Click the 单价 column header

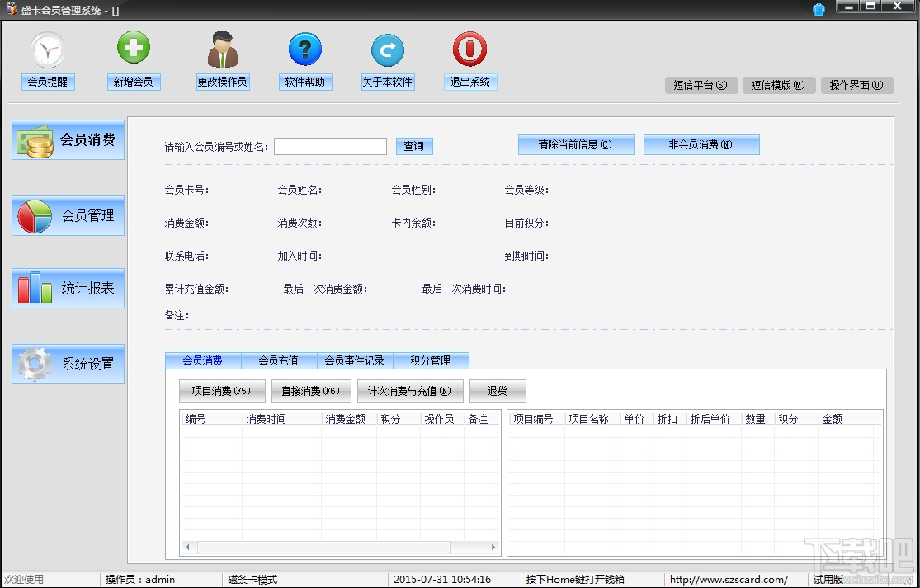[637, 419]
